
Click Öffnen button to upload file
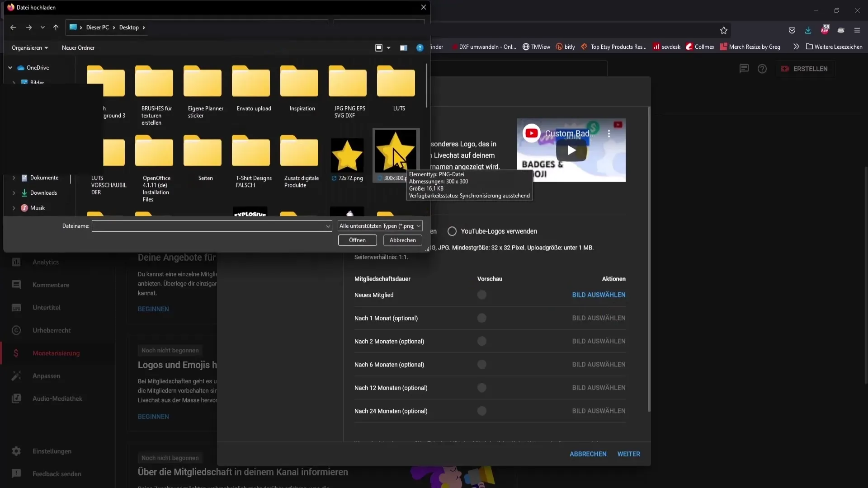pyautogui.click(x=357, y=240)
